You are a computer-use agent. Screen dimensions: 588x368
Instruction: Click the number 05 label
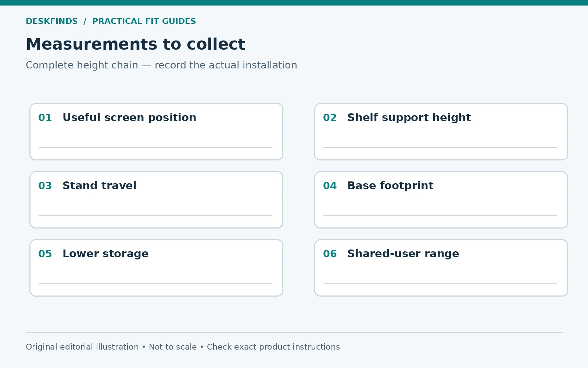click(x=45, y=254)
